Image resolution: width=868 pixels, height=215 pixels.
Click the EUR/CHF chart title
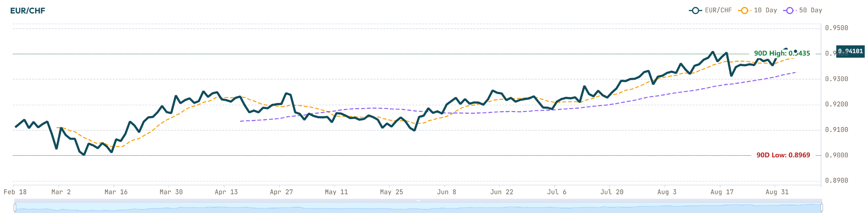[28, 11]
